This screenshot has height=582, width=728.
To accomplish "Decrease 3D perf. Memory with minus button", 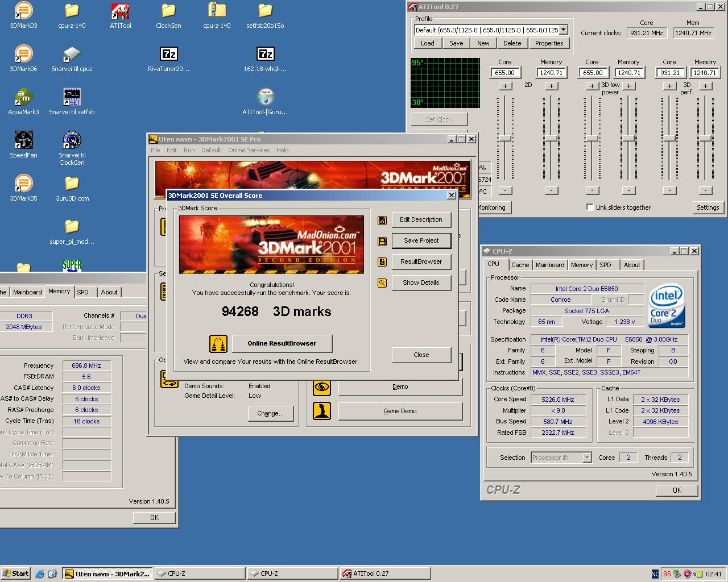I will click(x=705, y=190).
